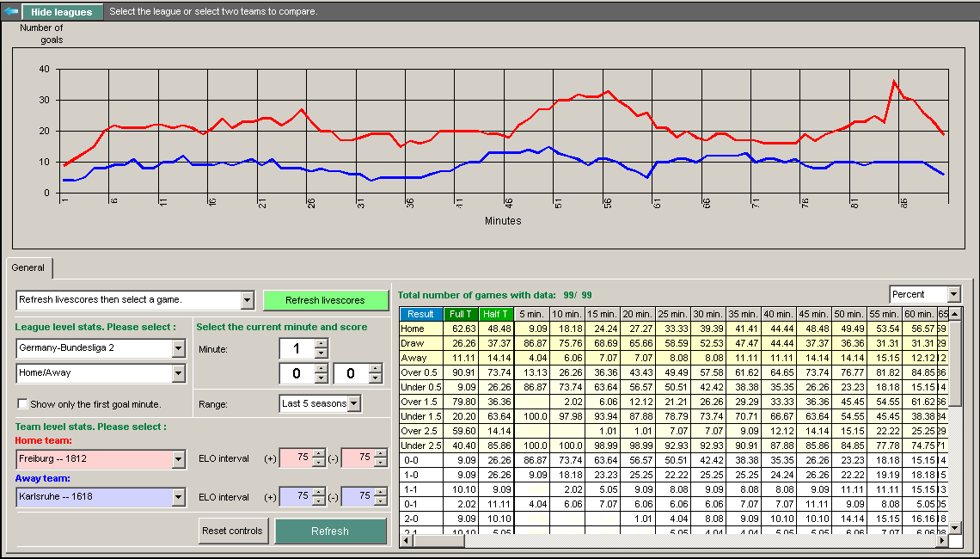Click the Reset controls button
Screen dimensions: 980x559
[x=232, y=531]
